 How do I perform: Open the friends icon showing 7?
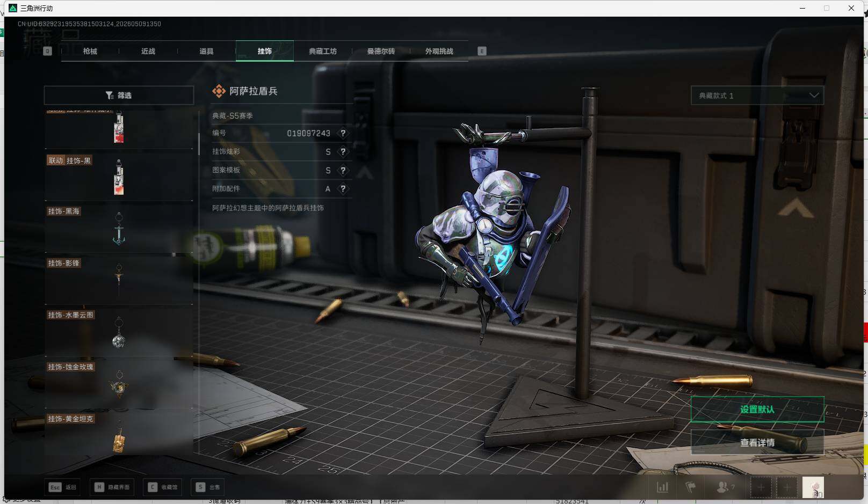click(x=725, y=487)
